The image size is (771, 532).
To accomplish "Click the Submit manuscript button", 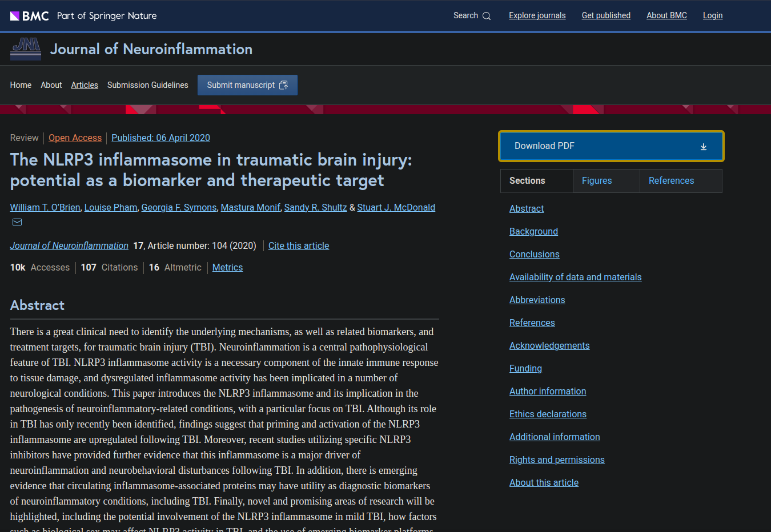I will (247, 85).
